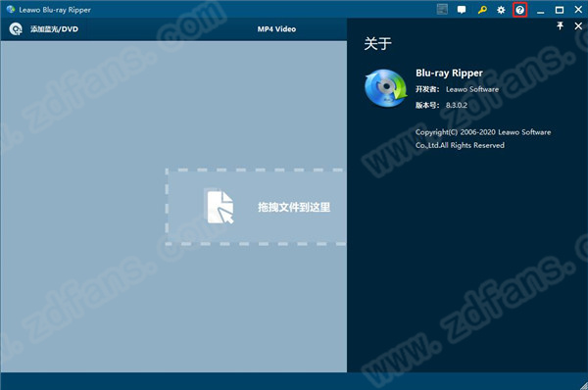Click the Copyright(C) 2006-2020 line
588x390 pixels.
click(483, 132)
